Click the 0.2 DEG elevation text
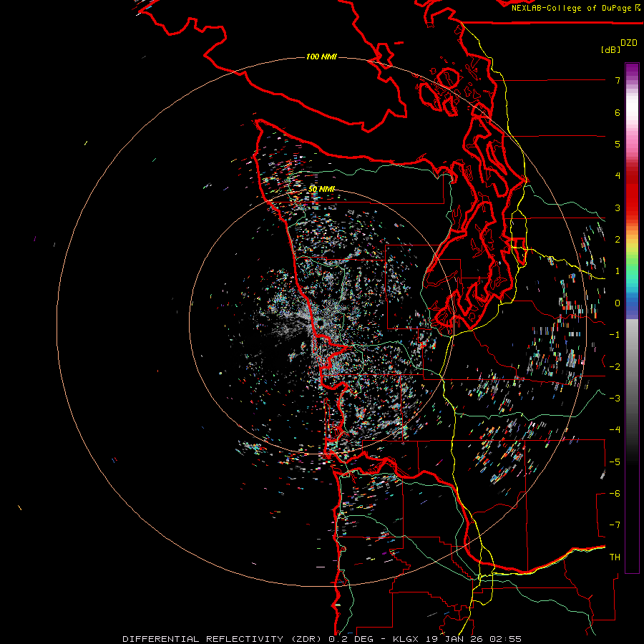The width and height of the screenshot is (644, 644). (351, 639)
